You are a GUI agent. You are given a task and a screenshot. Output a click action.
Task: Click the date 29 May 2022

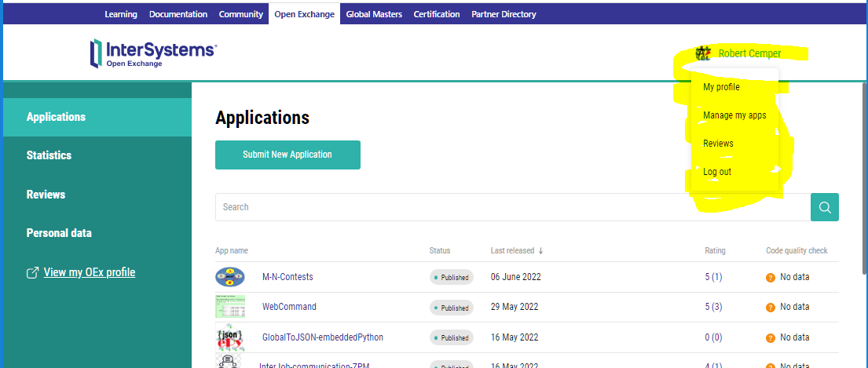coord(515,308)
